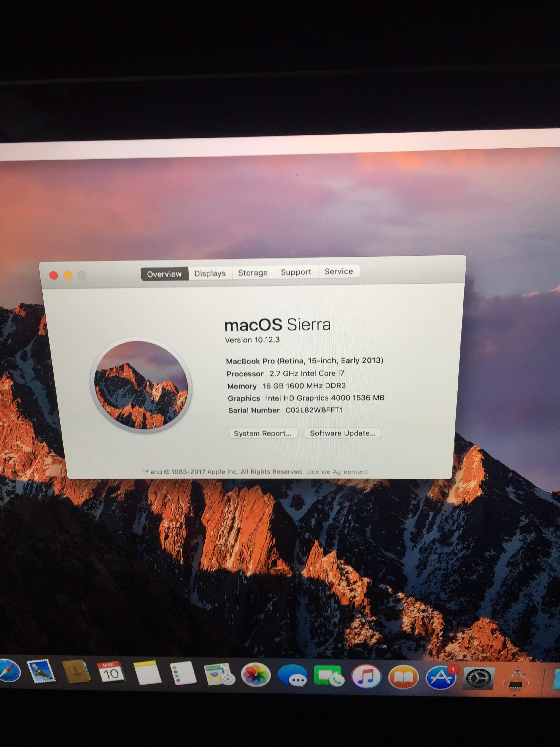Viewport: 560px width, 747px height.
Task: Click the serial number C02L82WBFFT1
Action: (314, 410)
